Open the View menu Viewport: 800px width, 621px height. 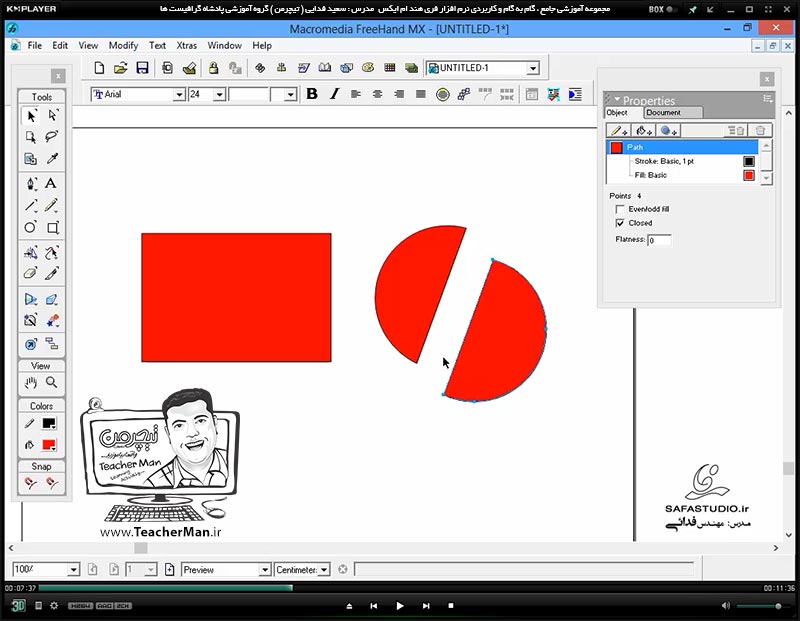tap(88, 45)
